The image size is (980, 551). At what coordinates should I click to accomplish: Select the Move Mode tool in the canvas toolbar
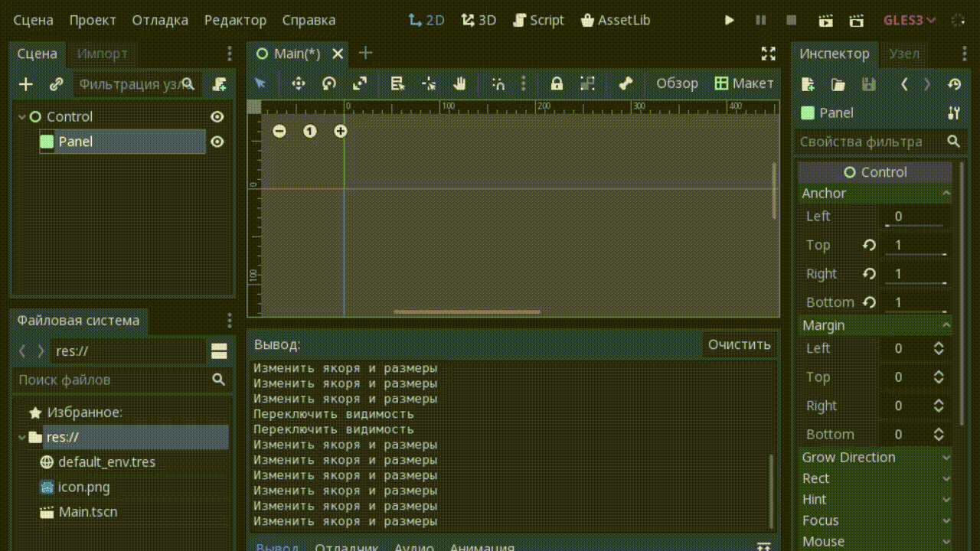299,83
